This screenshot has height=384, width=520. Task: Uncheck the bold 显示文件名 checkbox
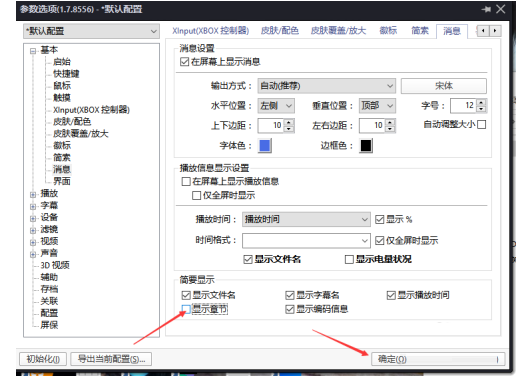pos(248,259)
